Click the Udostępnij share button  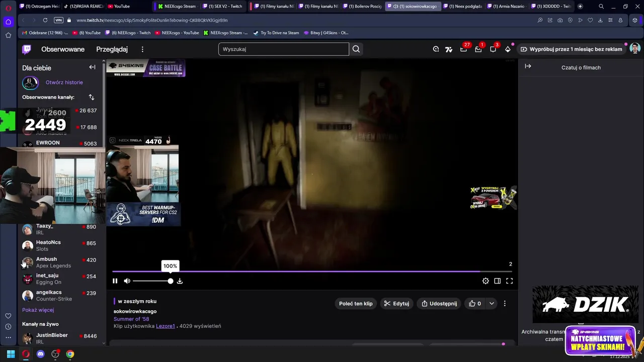click(439, 304)
